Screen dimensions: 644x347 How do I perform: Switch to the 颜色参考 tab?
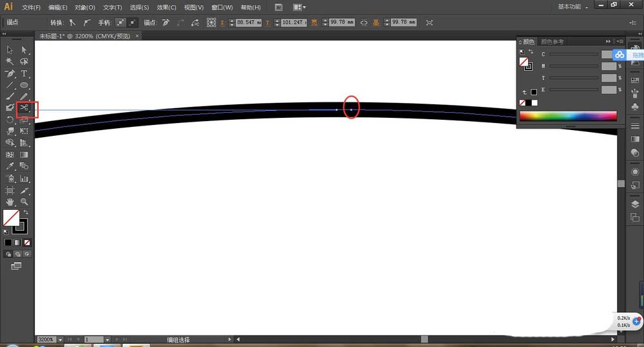coord(552,42)
